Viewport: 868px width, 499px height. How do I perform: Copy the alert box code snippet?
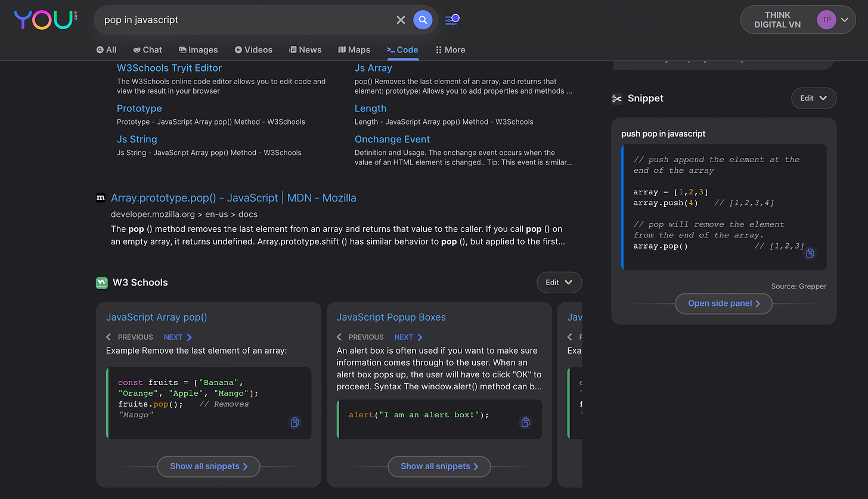525,423
